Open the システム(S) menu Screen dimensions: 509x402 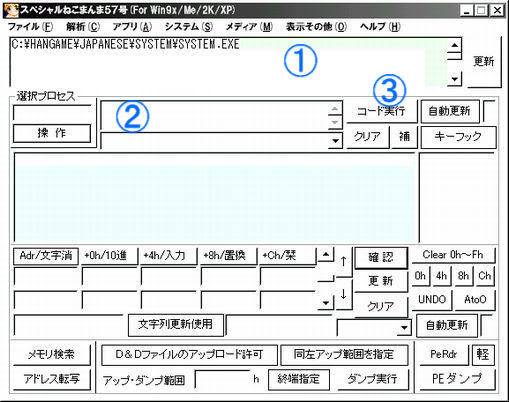(x=189, y=27)
